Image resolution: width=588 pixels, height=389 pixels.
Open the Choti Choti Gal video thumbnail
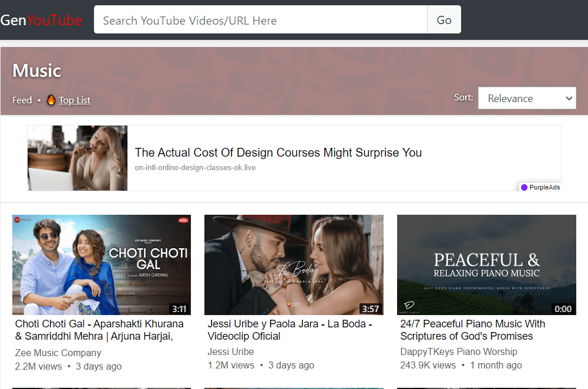pyautogui.click(x=102, y=265)
